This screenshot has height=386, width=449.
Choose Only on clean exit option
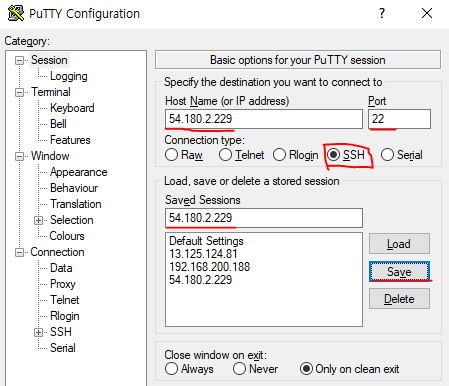pos(306,369)
